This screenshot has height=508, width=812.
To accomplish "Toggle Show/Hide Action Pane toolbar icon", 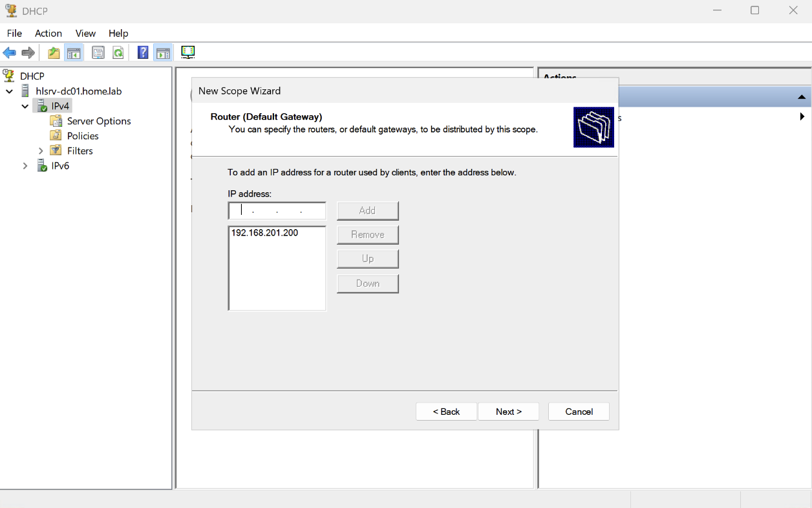I will point(163,53).
